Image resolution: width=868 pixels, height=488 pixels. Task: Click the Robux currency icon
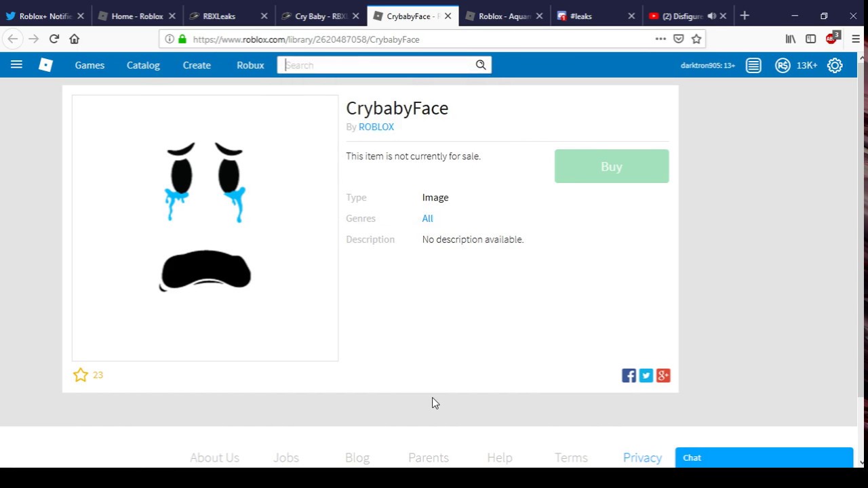783,65
